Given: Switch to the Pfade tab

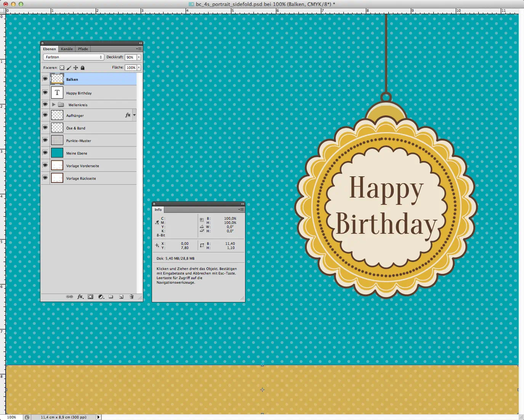Looking at the screenshot, I should click(83, 49).
